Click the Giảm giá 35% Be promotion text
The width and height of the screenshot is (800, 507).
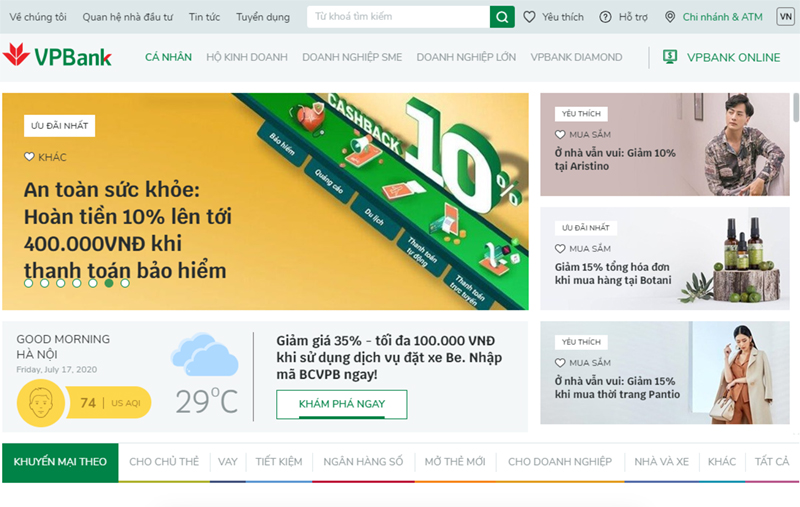[x=389, y=357]
